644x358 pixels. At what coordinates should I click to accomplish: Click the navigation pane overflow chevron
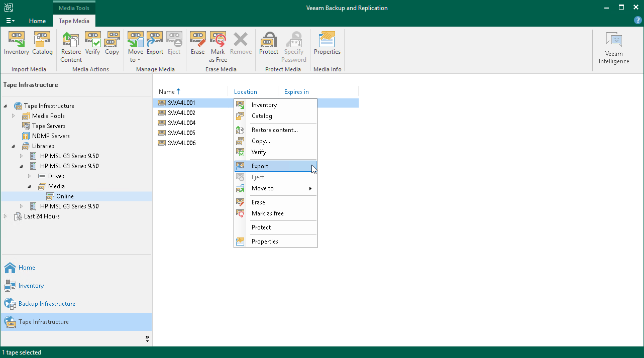[147, 339]
